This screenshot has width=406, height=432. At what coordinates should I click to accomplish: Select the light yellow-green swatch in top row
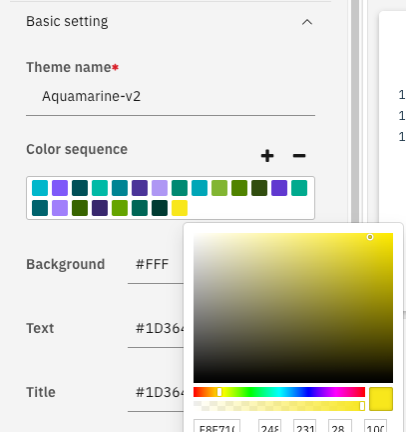(x=219, y=188)
